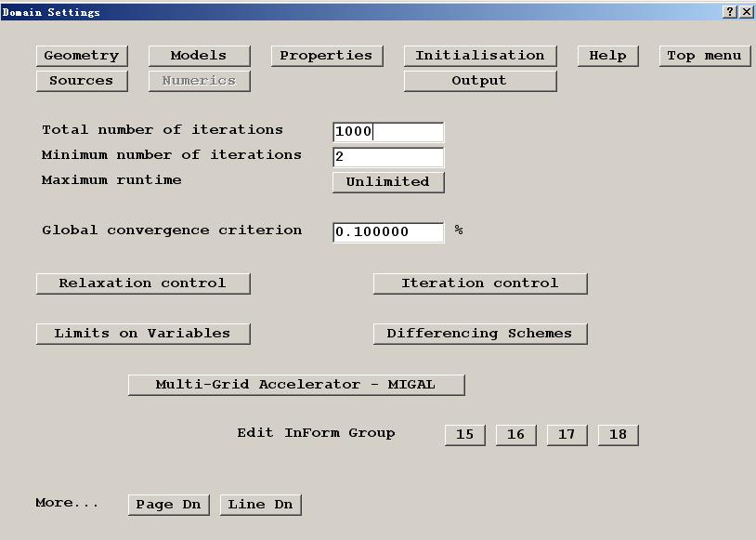Open Iteration control settings
The height and width of the screenshot is (540, 756).
pos(479,283)
